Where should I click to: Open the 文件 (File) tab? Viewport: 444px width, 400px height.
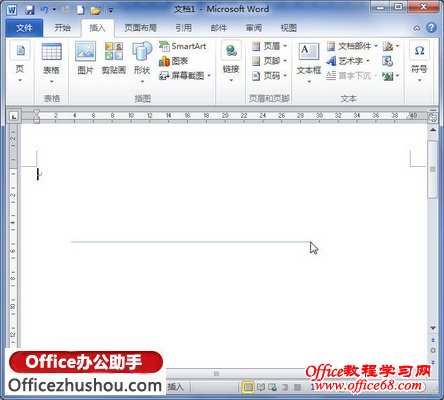24,28
